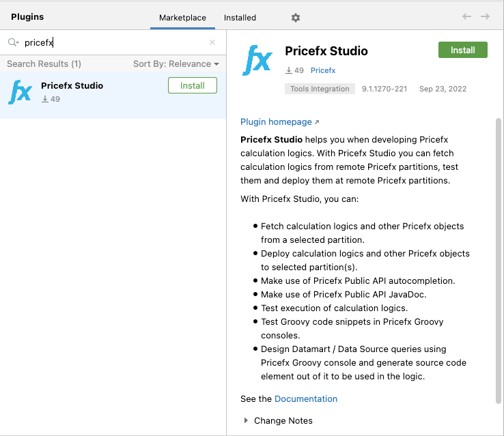Image resolution: width=504 pixels, height=436 pixels.
Task: Focus the plugin search field
Action: point(114,42)
